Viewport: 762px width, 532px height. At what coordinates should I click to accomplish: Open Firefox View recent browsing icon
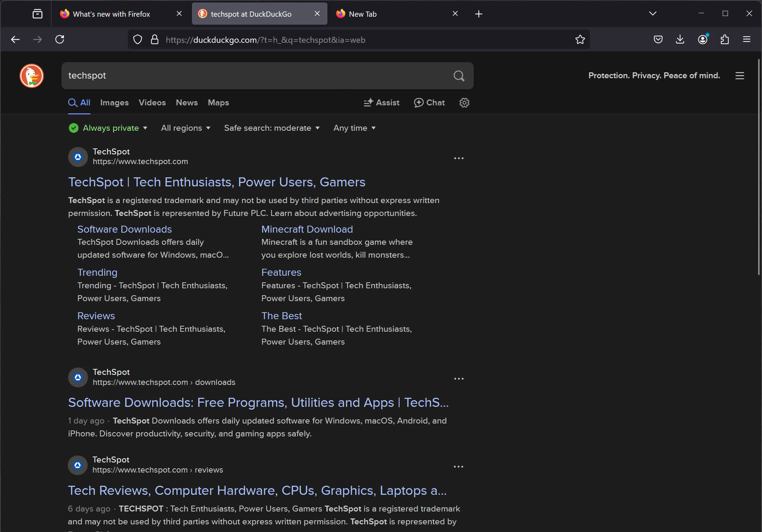[x=38, y=14]
